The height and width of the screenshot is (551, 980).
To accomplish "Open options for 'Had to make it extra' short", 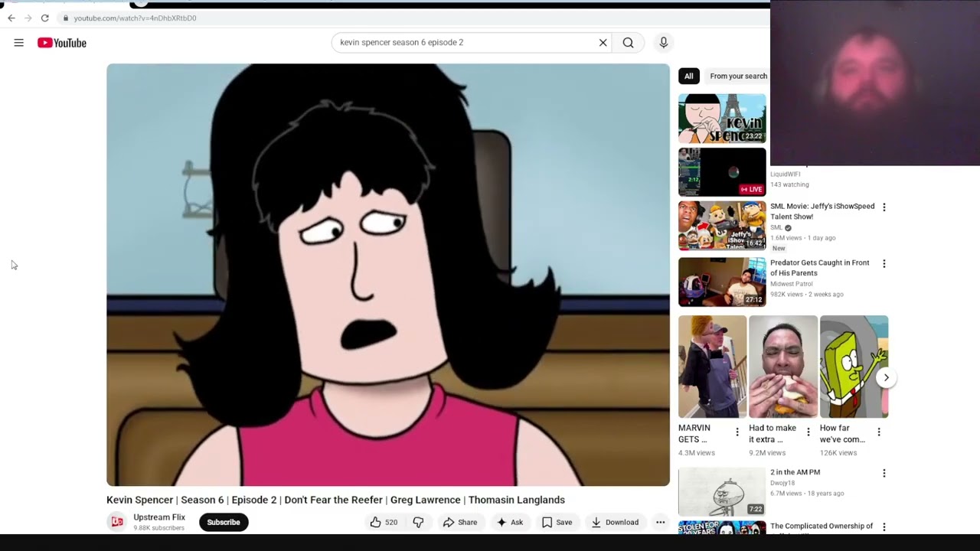I will click(808, 432).
